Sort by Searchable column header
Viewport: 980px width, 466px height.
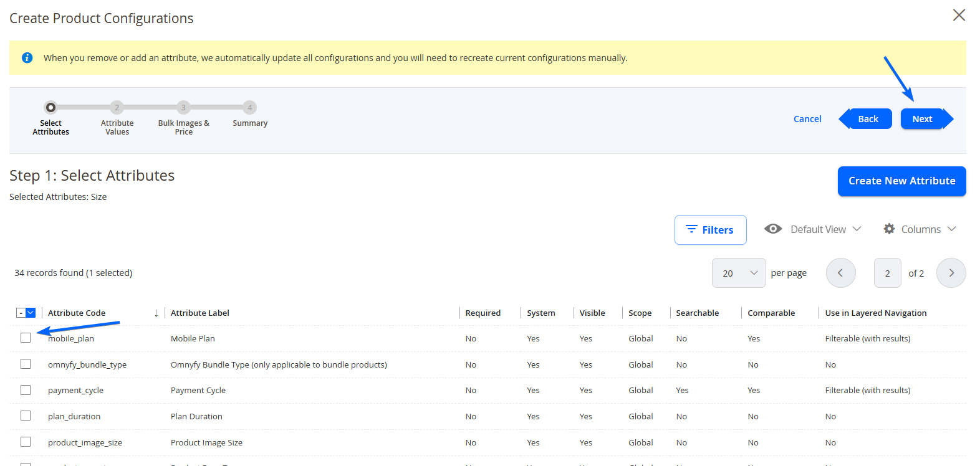697,313
